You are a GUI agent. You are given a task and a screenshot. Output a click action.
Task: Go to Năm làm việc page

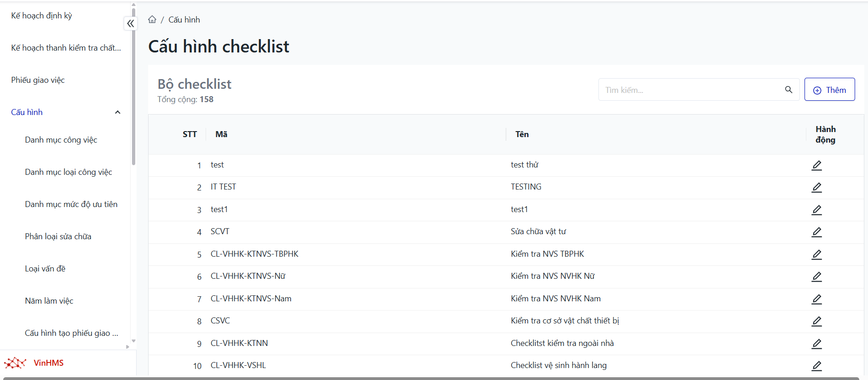point(49,301)
